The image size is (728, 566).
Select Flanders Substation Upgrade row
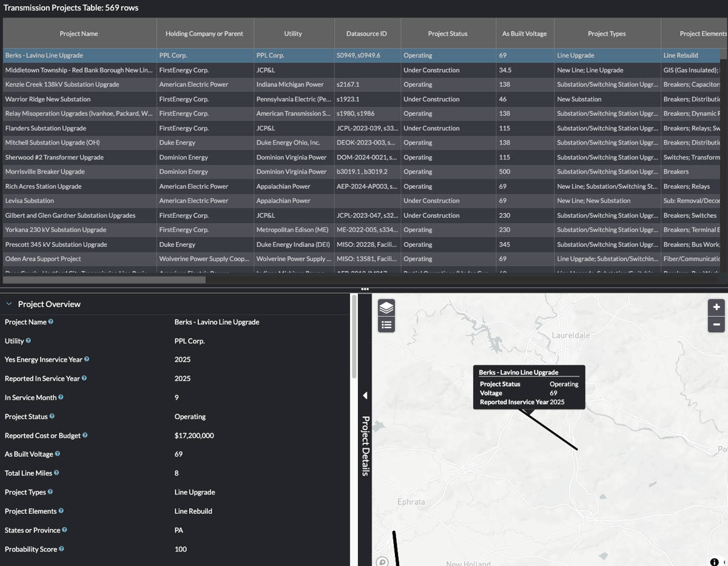[x=362, y=128]
